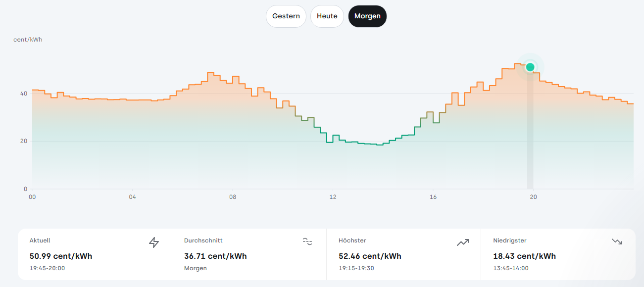Click the 20 hour label on x-axis
Viewport: 644px width, 287px height.
(x=533, y=197)
